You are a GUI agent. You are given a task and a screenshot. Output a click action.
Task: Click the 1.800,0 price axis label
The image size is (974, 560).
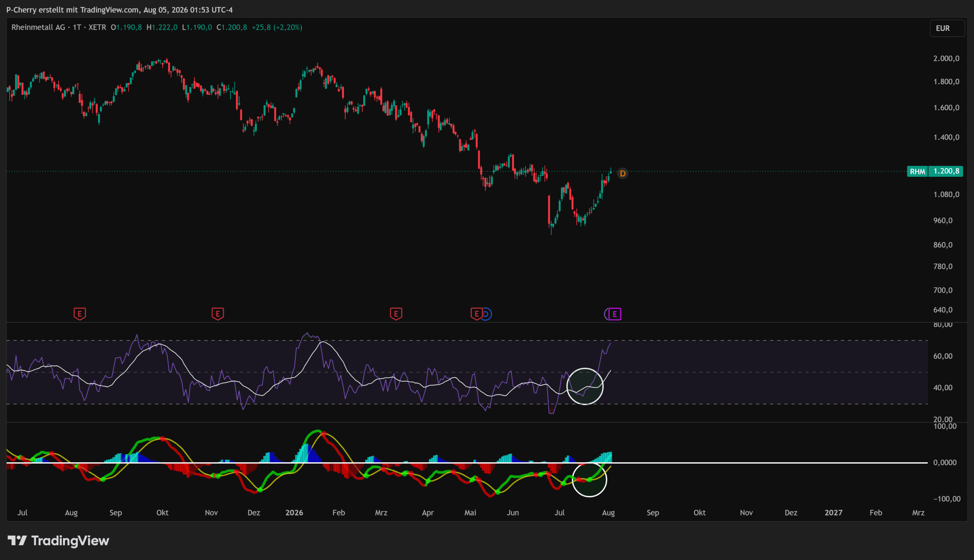946,81
